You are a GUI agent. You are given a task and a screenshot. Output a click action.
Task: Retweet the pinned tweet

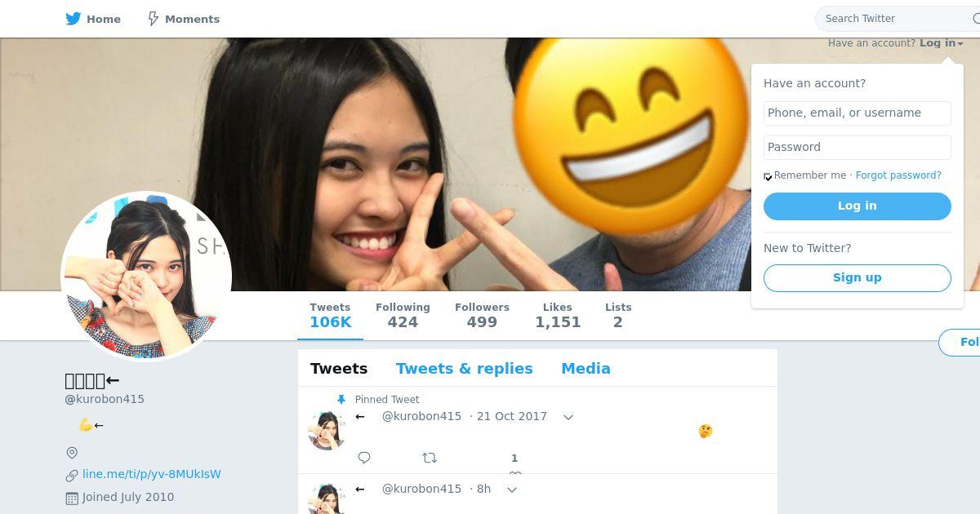point(430,458)
